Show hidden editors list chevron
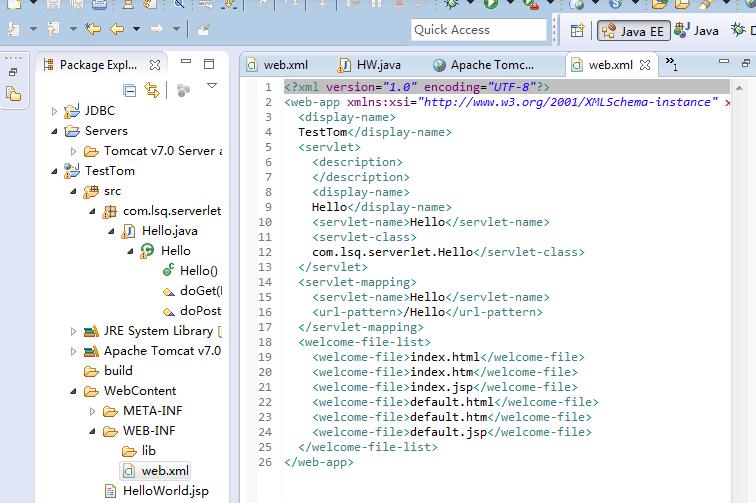756x503 pixels. point(671,63)
